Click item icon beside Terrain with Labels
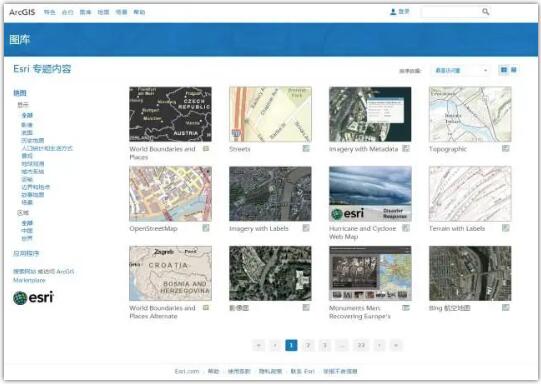 (505, 228)
